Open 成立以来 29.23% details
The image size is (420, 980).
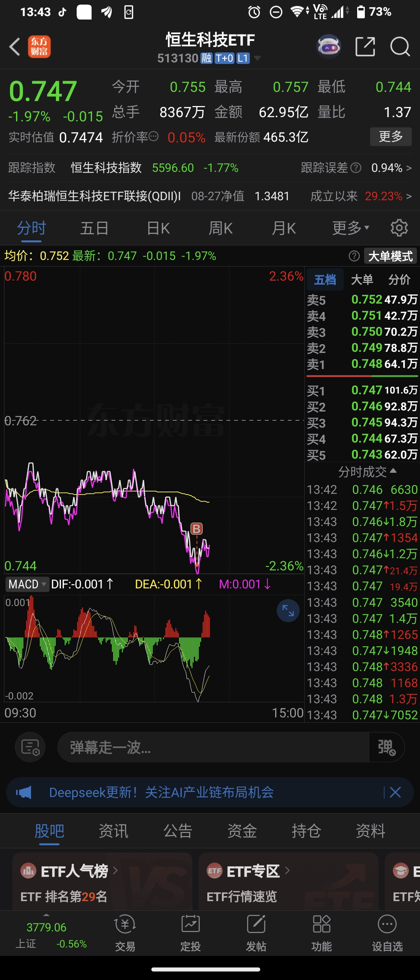pyautogui.click(x=361, y=196)
